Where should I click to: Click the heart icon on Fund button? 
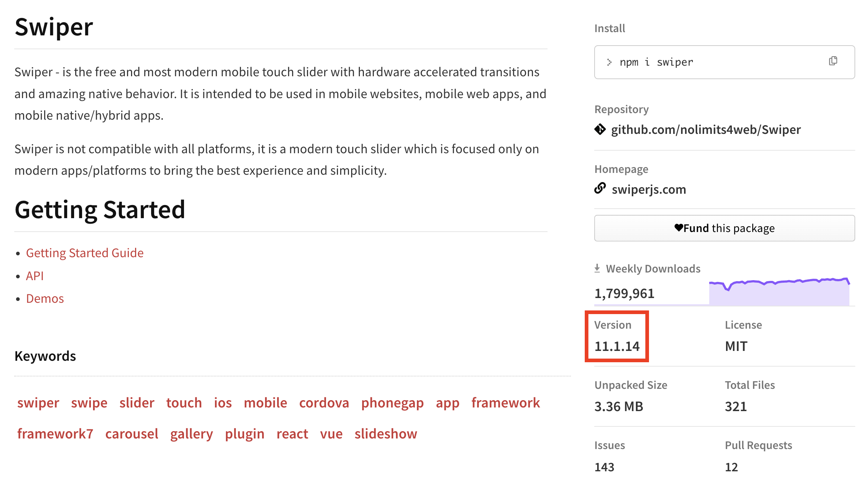[678, 228]
